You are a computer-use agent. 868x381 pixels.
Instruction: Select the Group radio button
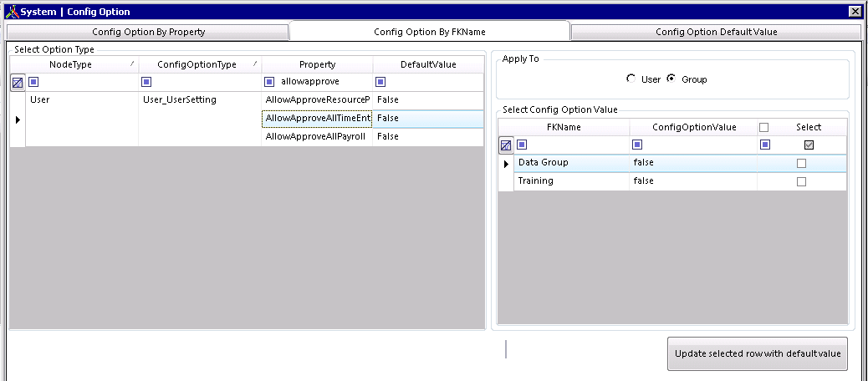coord(671,79)
